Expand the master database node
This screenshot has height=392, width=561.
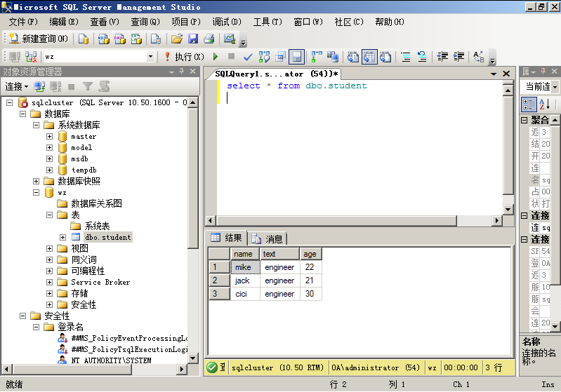click(49, 136)
